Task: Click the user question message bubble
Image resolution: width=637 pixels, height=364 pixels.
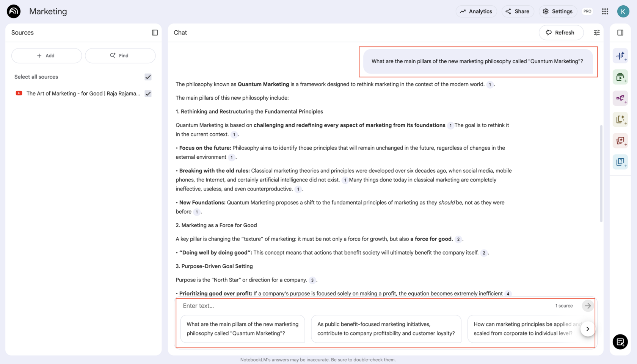Action: (x=477, y=61)
